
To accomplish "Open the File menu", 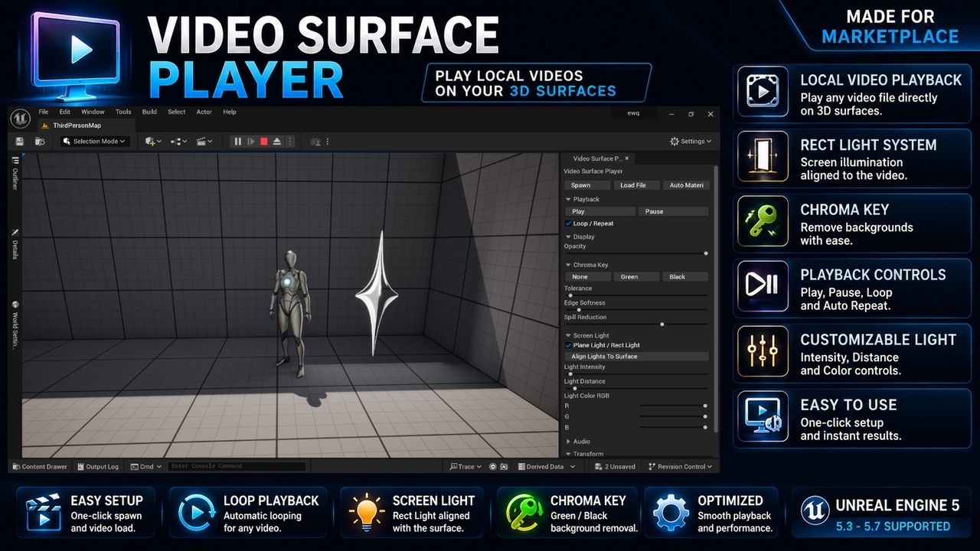I will click(x=44, y=112).
